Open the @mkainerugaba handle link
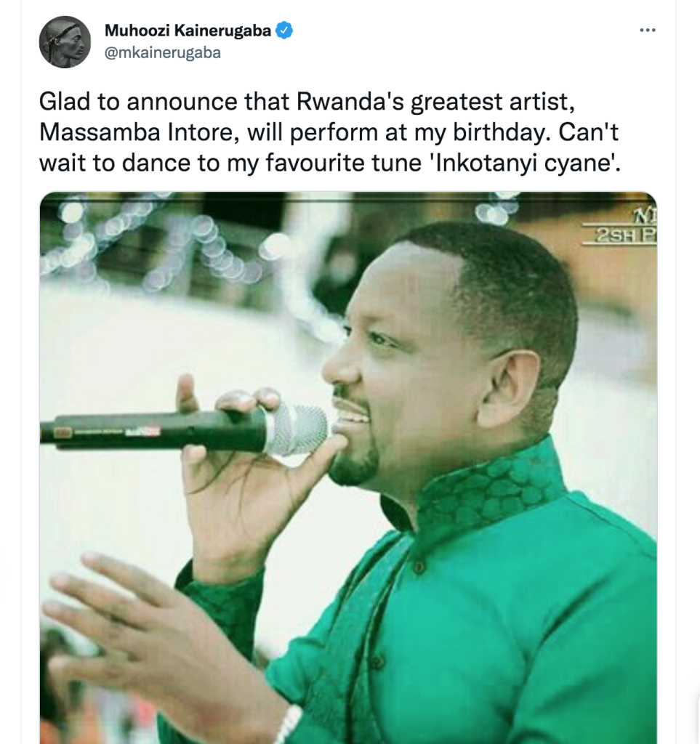 pos(162,52)
